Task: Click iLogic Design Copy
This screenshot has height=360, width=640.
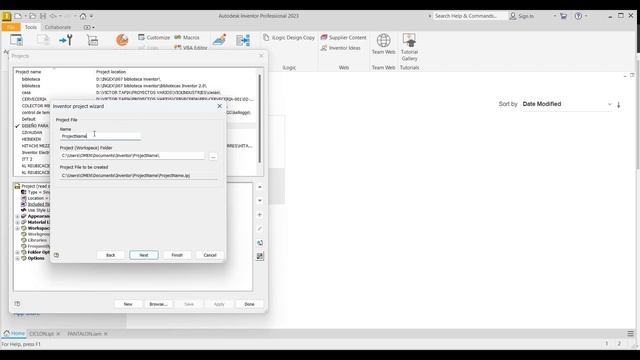Action: tap(289, 37)
